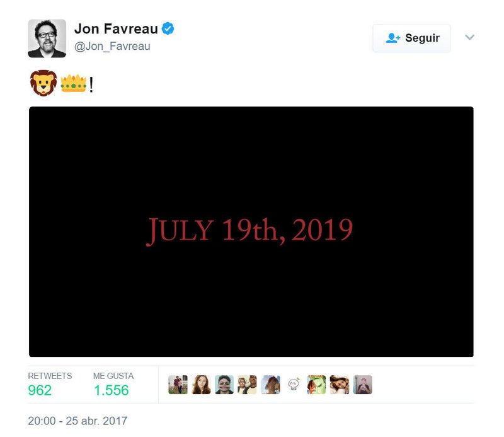This screenshot has width=504, height=437.
Task: Open liker avatar of couple standing outdoors
Action: click(x=178, y=385)
